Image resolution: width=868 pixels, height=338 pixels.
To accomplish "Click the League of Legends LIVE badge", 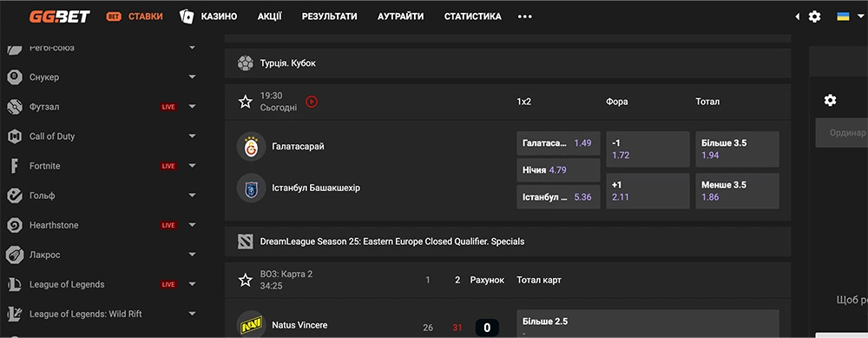I will 168,285.
